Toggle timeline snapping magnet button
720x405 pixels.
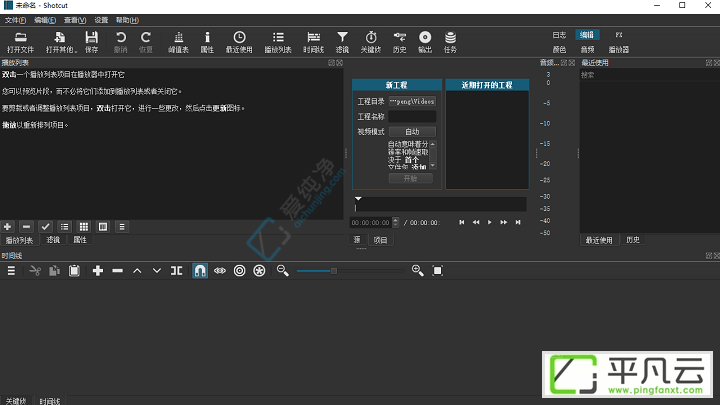[200, 271]
